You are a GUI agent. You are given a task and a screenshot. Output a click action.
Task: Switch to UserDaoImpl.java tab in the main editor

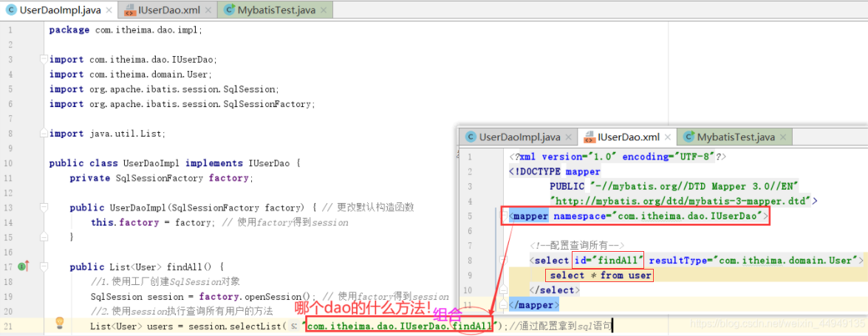pos(61,10)
